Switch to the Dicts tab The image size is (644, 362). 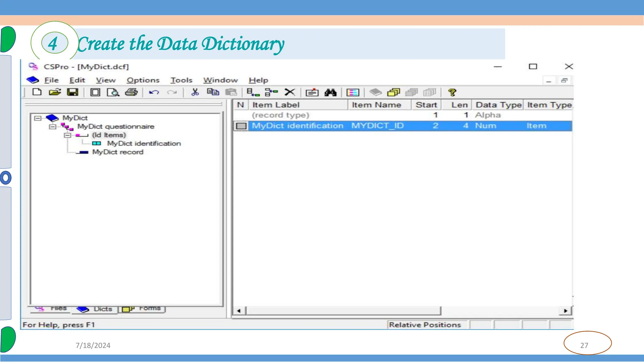pos(95,309)
